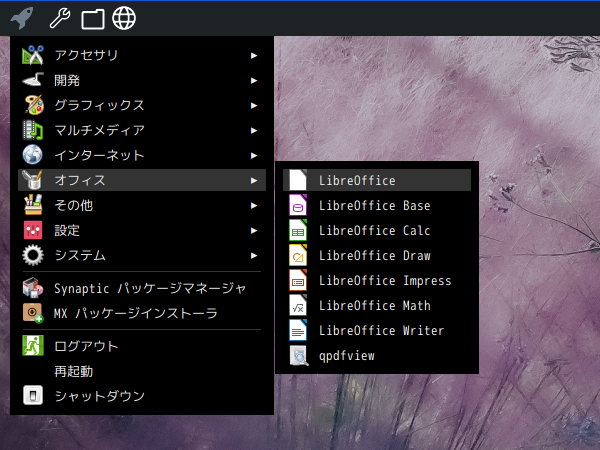Launch Synaptic パッケージマネージャ
Screen dimensions: 600x450
click(142, 288)
